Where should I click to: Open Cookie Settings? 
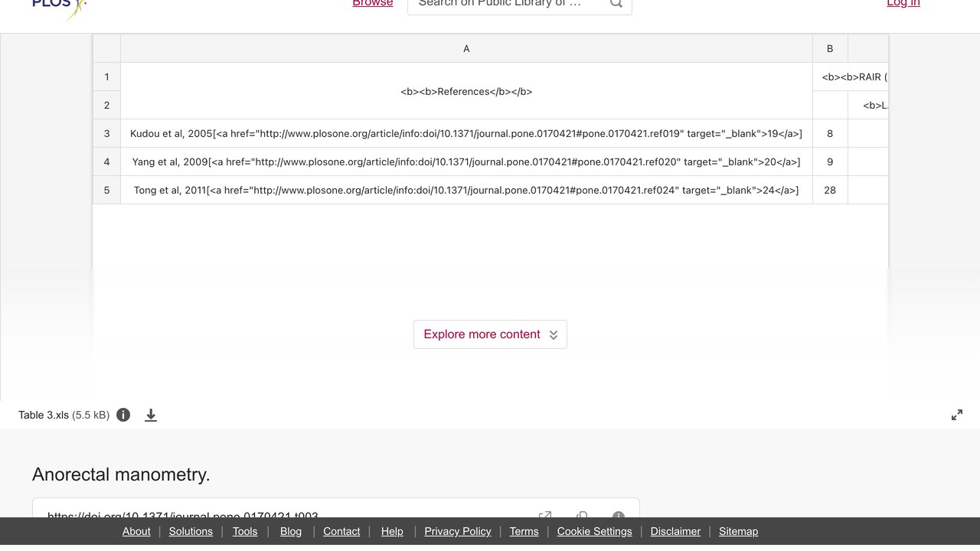point(595,531)
